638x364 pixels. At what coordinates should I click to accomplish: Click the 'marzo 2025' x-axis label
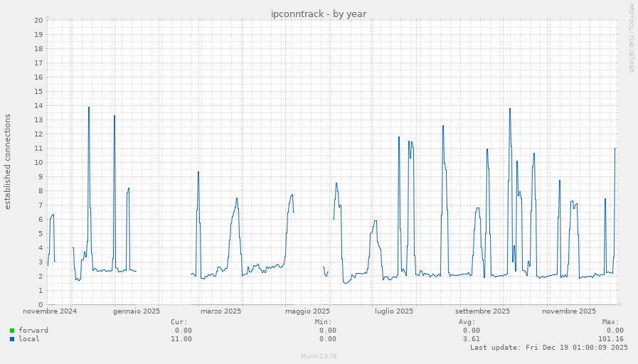[x=220, y=311]
